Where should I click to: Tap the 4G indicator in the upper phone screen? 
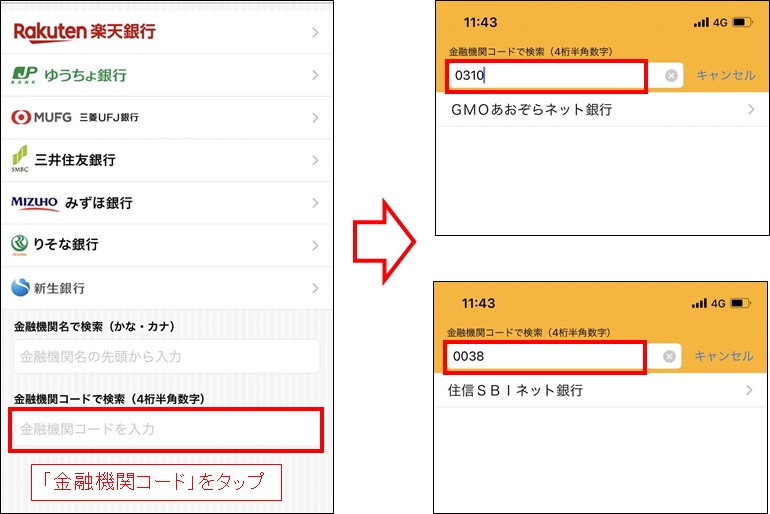tap(720, 23)
